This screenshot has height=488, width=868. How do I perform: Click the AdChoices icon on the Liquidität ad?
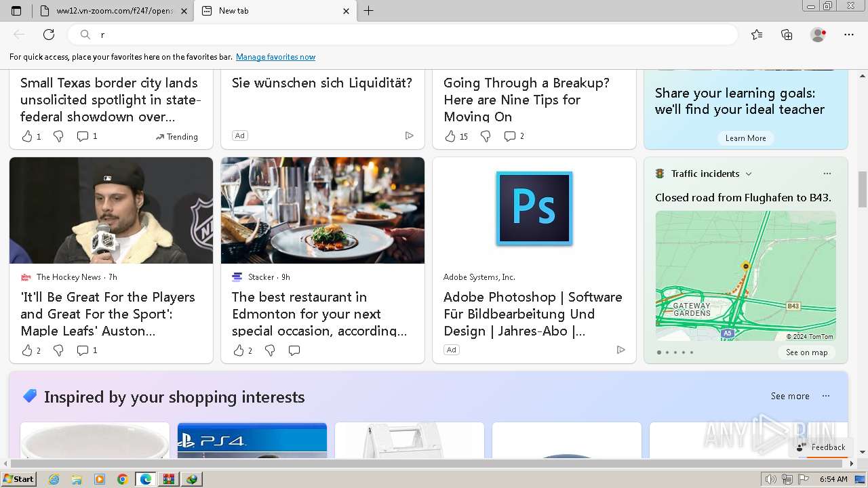tap(409, 136)
